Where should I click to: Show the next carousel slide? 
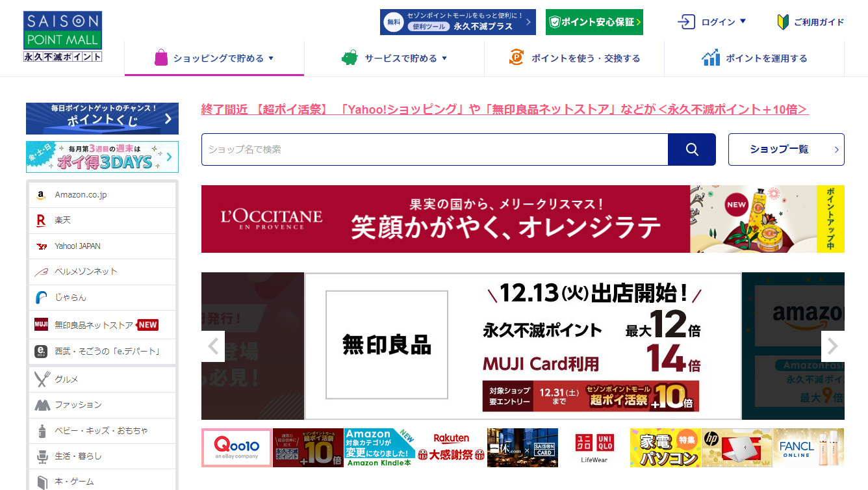click(x=833, y=346)
